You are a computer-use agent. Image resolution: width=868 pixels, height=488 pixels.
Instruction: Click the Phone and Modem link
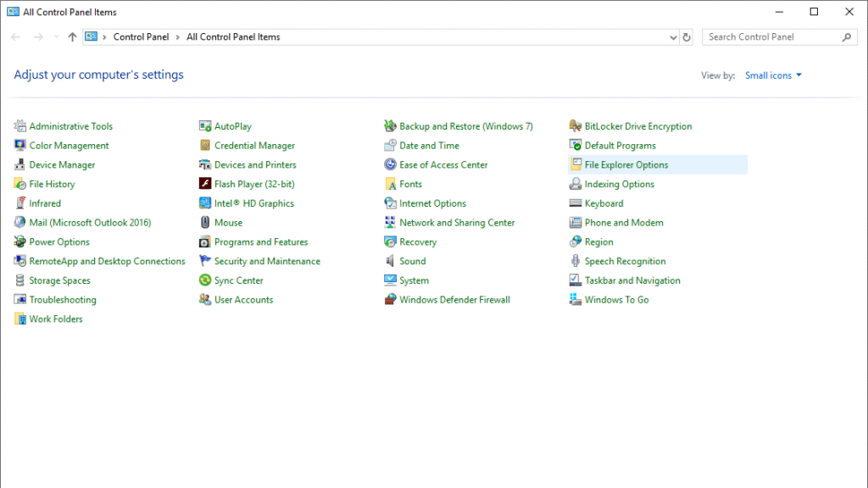coord(624,223)
